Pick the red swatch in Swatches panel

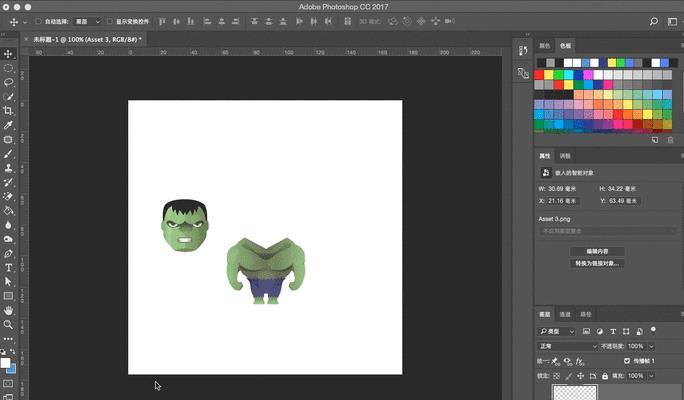[x=539, y=75]
